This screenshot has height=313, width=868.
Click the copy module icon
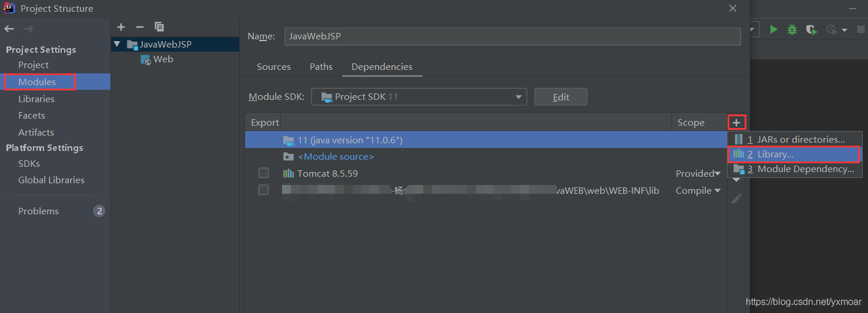(159, 27)
